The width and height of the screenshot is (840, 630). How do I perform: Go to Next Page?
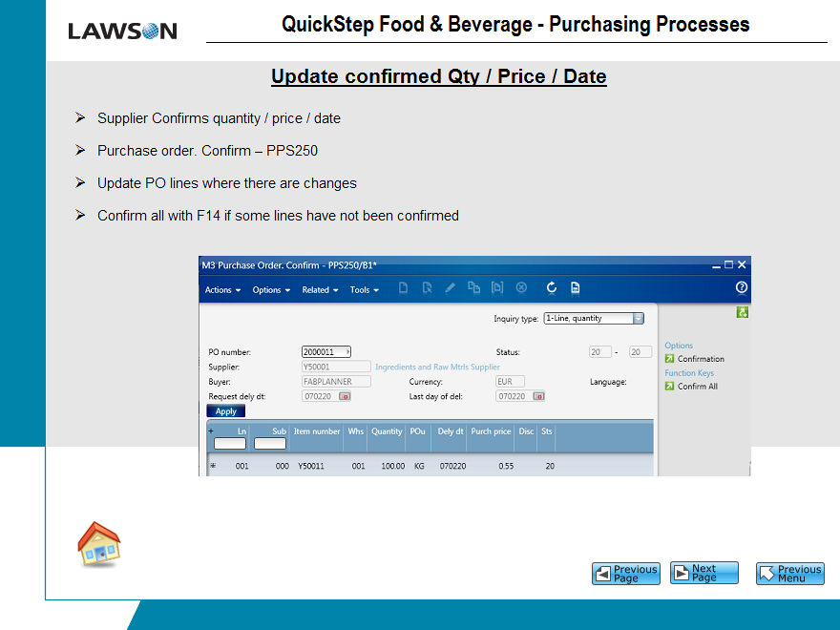704,573
